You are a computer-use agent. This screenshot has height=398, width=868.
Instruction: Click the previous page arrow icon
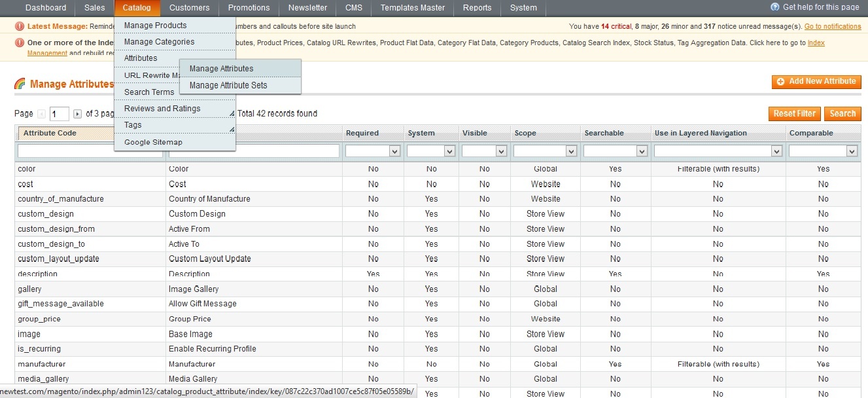42,114
